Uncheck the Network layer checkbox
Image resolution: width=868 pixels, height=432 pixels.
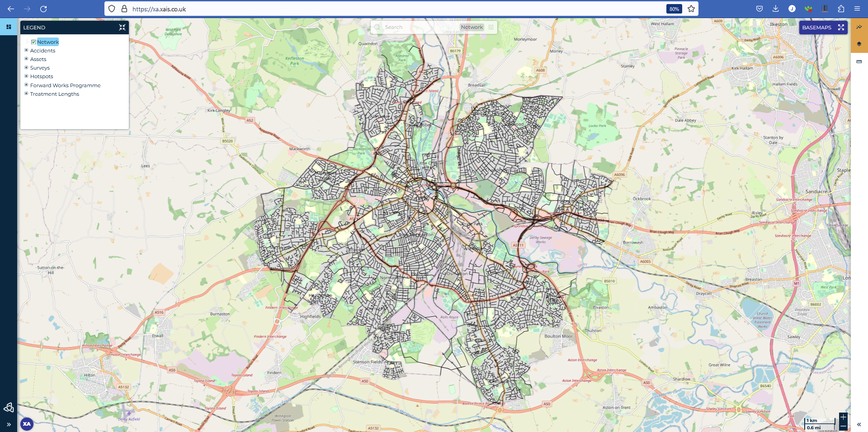tap(33, 42)
